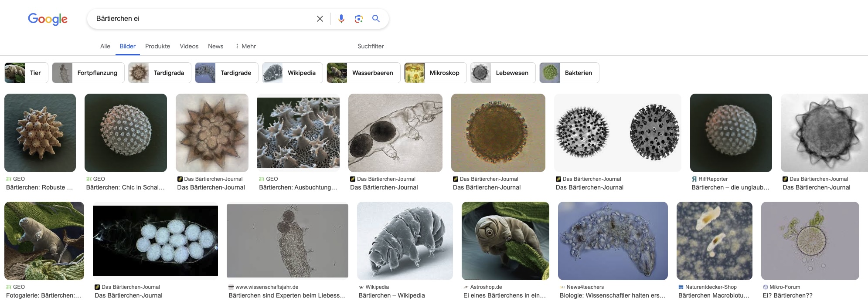The width and height of the screenshot is (868, 308).
Task: Start voice search with the microphone icon
Action: pyautogui.click(x=341, y=19)
